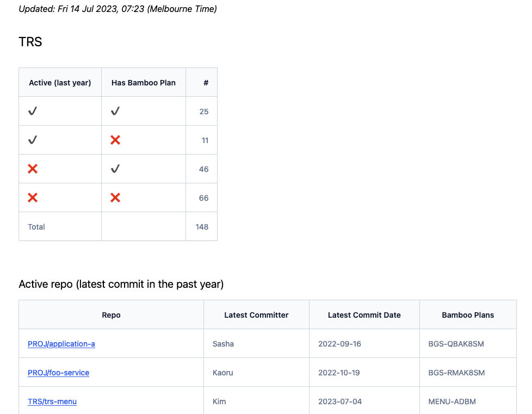
Task: Click the Bamboo Plan red cross in the 66 row
Action: pos(115,197)
